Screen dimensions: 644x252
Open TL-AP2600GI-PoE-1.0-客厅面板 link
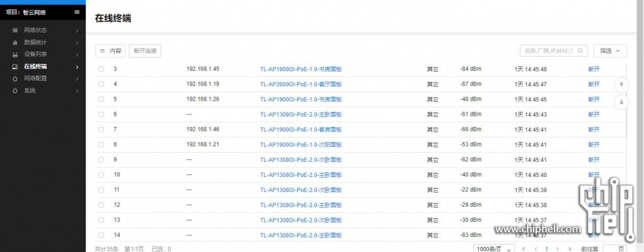[x=301, y=84]
